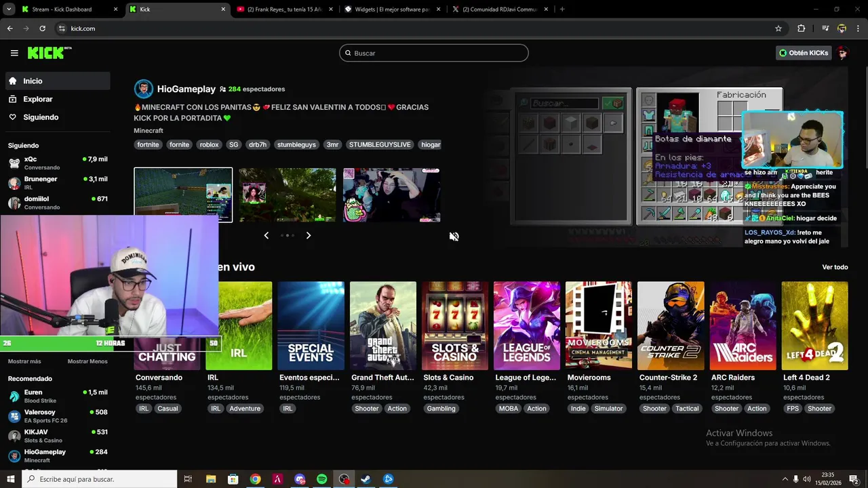Screen dimensions: 868x488
Task: Go to next carousel slide arrow
Action: click(x=309, y=235)
